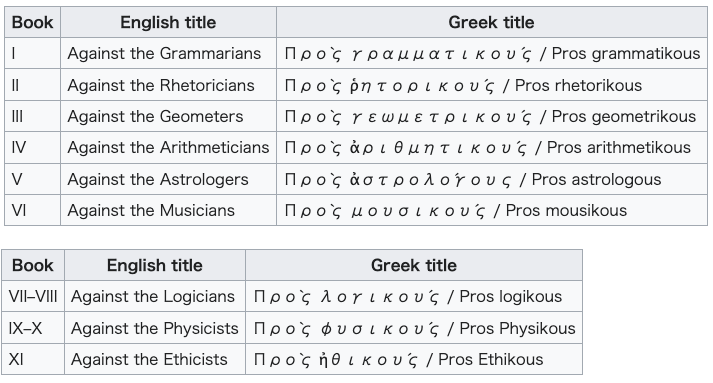Select "Against the Physicists" title cell
Viewport: 713px width, 383px height.
tap(155, 328)
